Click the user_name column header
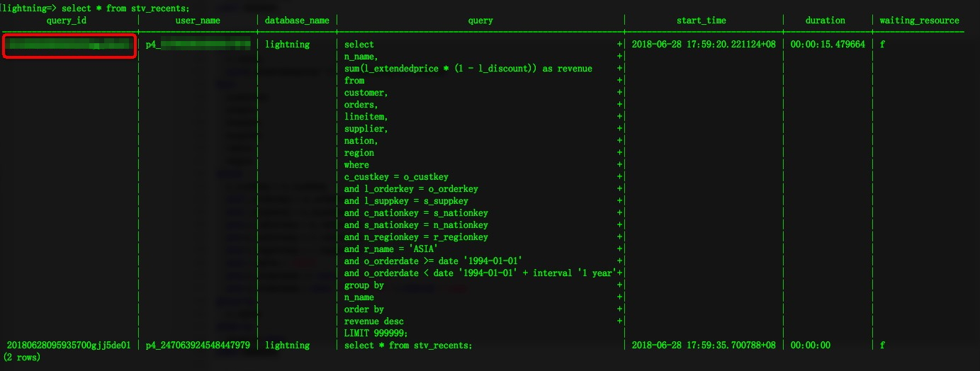The height and width of the screenshot is (371, 980). pos(197,21)
